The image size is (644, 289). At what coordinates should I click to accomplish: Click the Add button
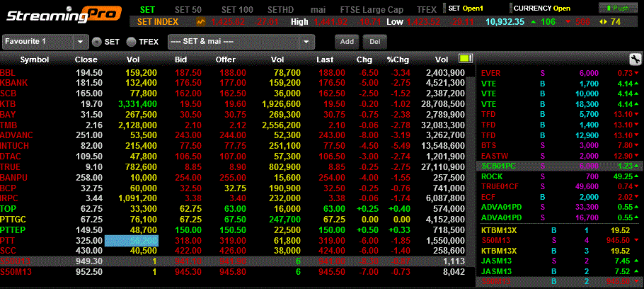[x=347, y=42]
